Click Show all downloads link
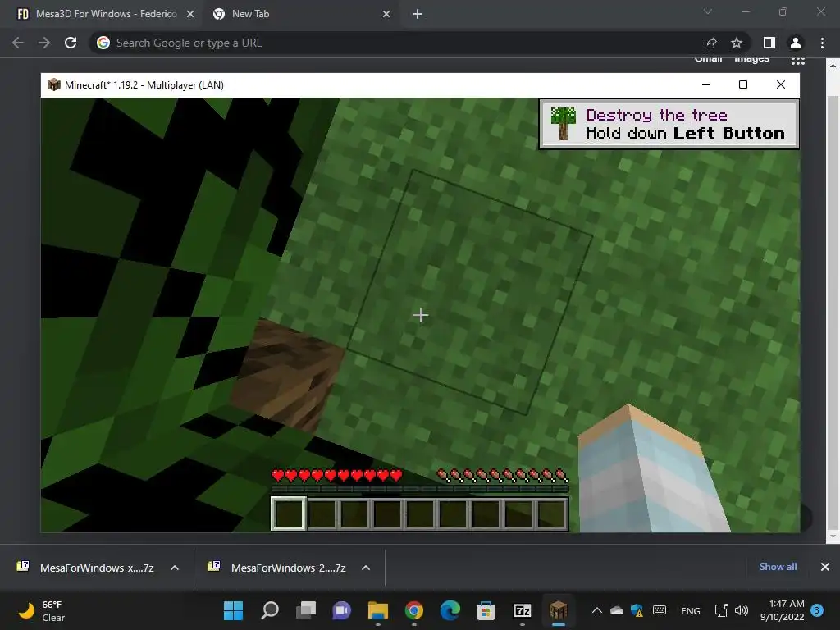The image size is (840, 630). click(778, 567)
